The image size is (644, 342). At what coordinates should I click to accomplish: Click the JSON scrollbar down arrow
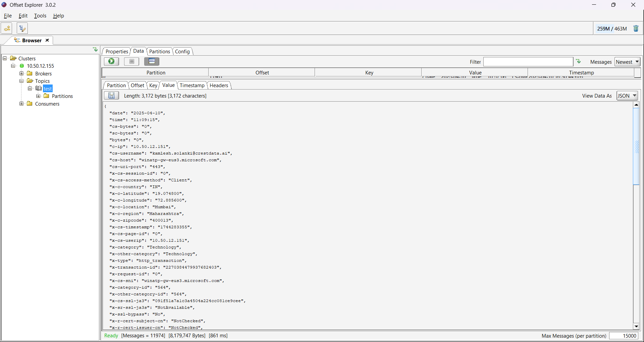(636, 327)
